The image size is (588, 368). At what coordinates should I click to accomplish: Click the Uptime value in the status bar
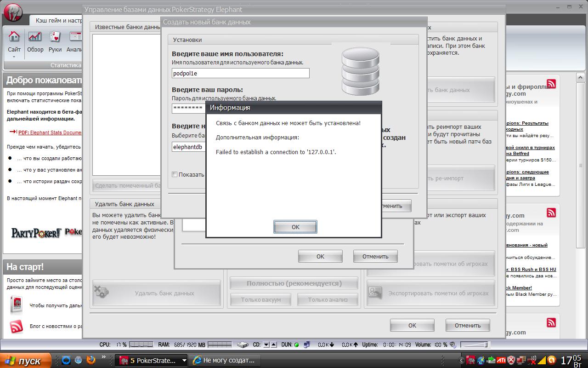click(x=397, y=345)
